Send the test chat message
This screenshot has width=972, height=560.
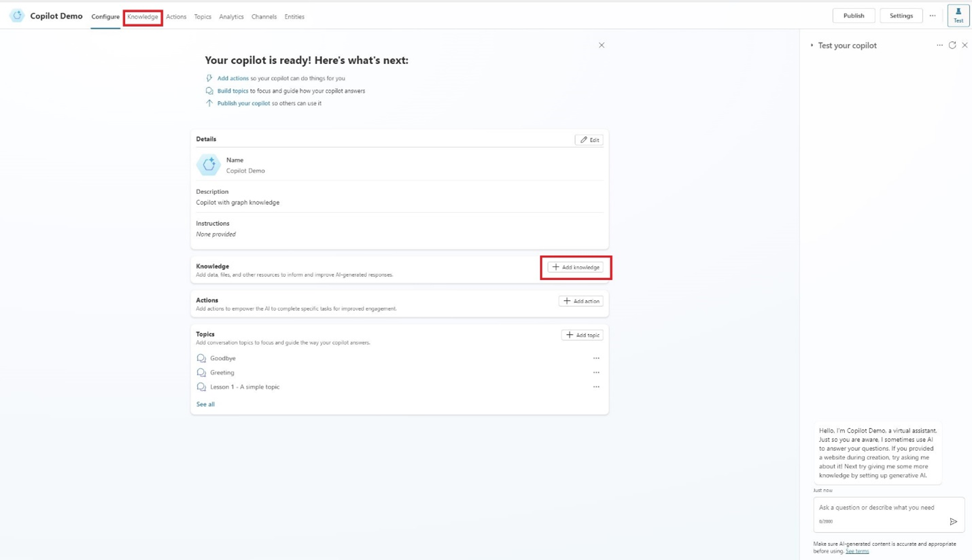coord(953,521)
